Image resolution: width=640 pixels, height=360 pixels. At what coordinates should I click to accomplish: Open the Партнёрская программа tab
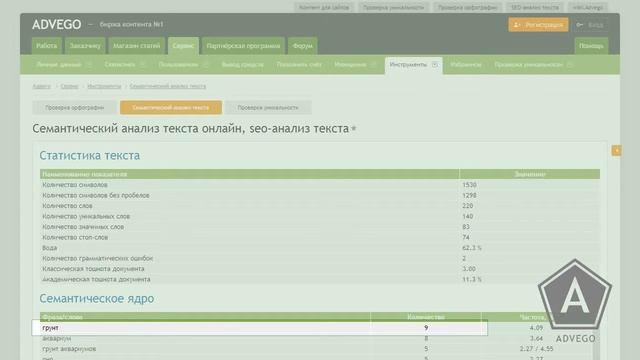click(243, 46)
